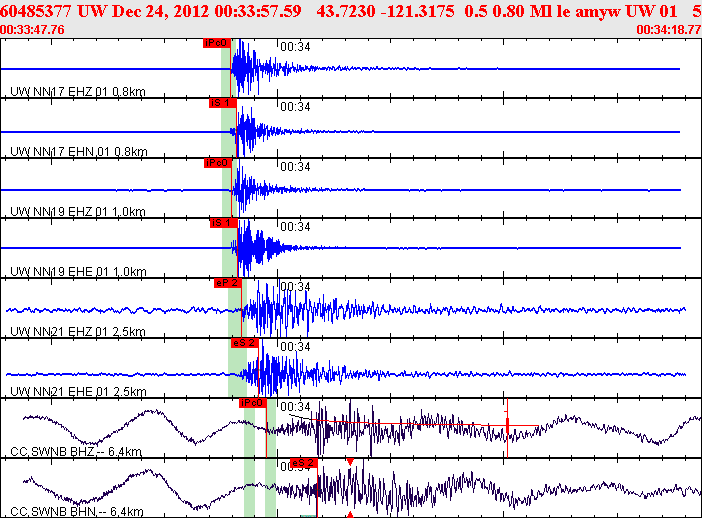Select the iS 1 pick on NN17 EHN

pos(223,103)
